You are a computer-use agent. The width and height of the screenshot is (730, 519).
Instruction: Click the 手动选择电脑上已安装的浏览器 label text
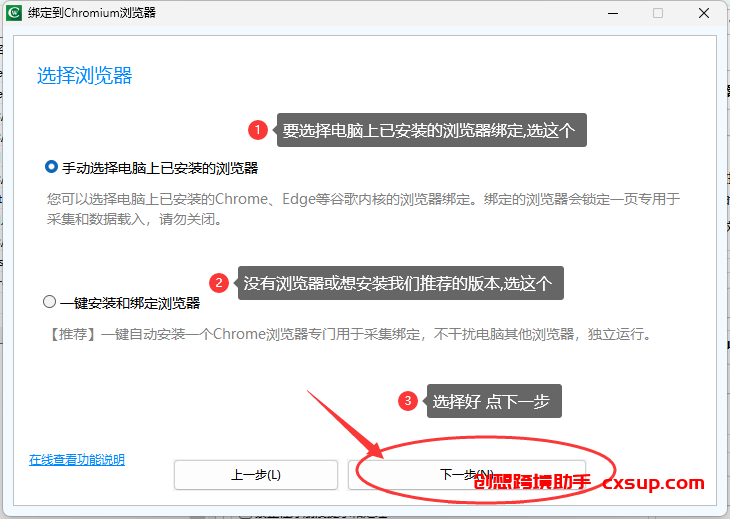[x=160, y=168]
